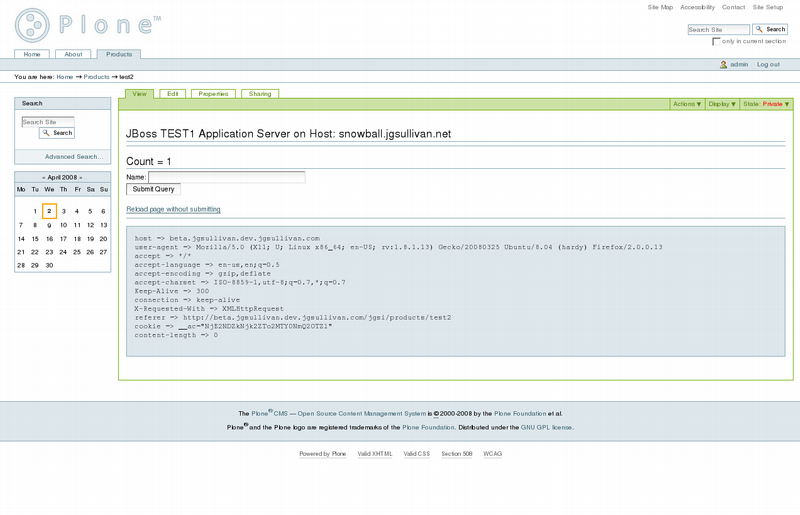Go to next month in calendar
This screenshot has width=800, height=515.
(81, 177)
